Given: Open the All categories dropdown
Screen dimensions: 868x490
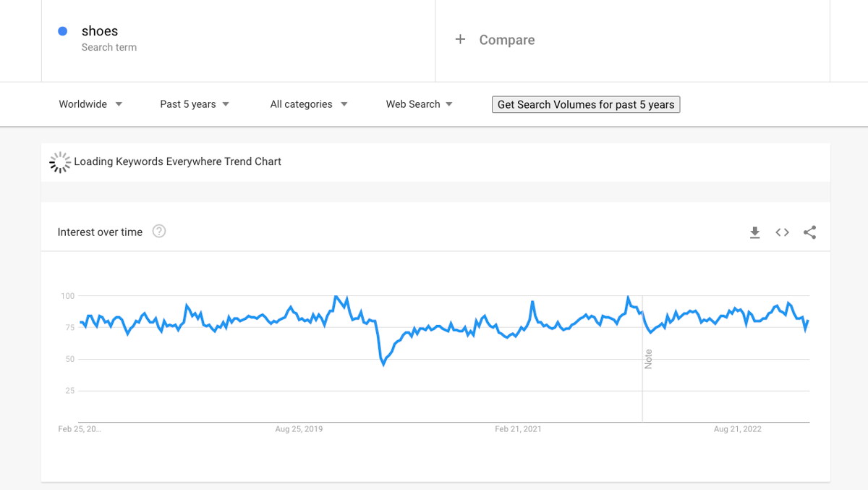Looking at the screenshot, I should pyautogui.click(x=309, y=104).
